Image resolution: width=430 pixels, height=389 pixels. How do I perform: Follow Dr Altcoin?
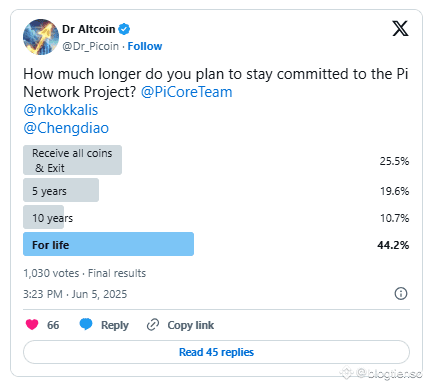(x=145, y=46)
